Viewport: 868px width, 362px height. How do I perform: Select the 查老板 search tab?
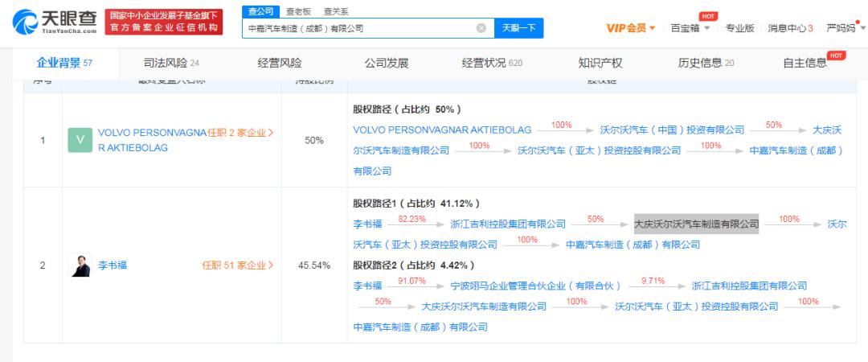tap(298, 11)
